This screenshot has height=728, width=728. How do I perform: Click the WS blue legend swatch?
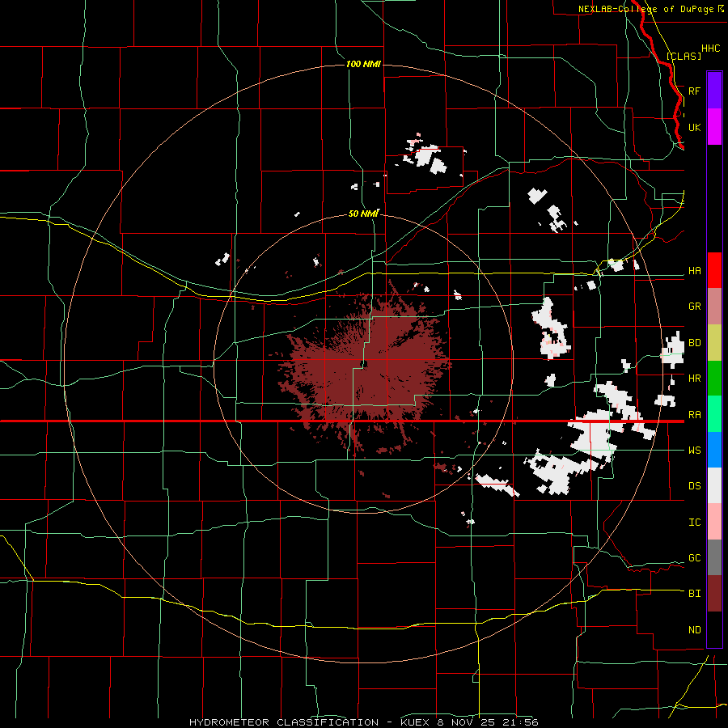coord(714,450)
